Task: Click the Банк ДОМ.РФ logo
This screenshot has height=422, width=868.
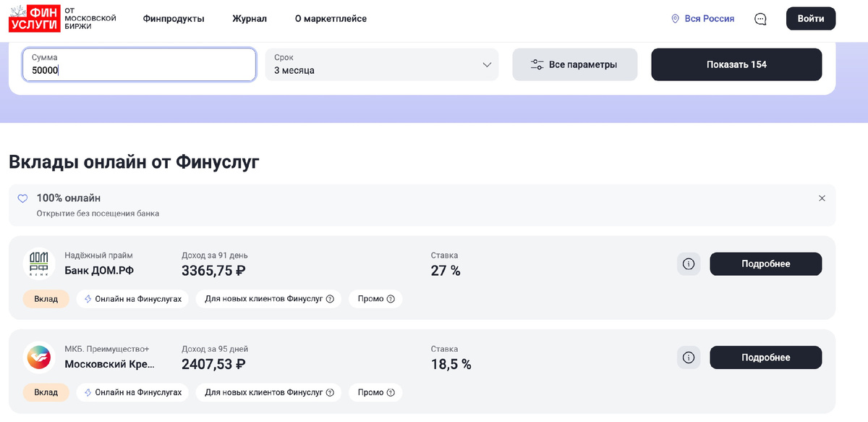Action: 39,264
